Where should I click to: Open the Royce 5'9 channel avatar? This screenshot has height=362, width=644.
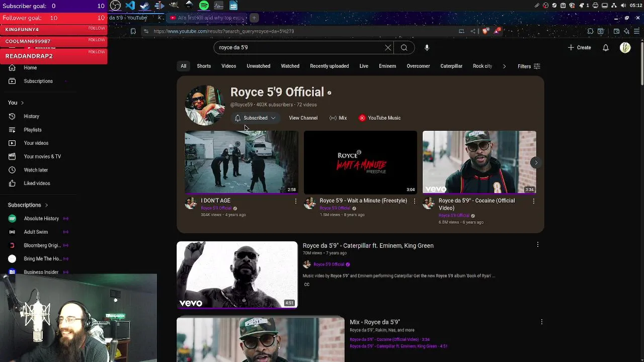(205, 106)
